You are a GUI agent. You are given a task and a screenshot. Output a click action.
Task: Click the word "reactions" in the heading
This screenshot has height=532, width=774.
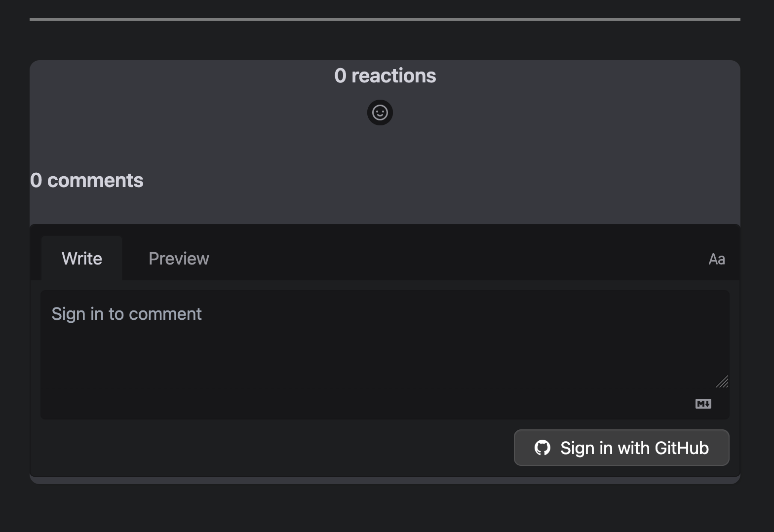[x=393, y=76]
